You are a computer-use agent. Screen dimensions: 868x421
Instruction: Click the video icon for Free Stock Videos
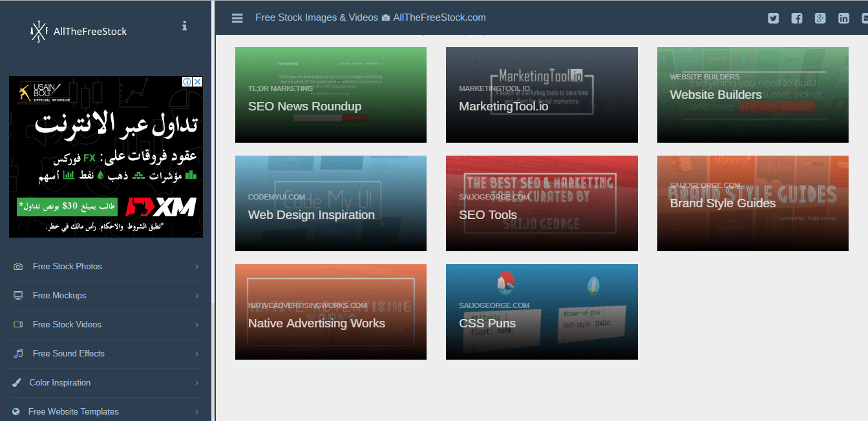[18, 325]
